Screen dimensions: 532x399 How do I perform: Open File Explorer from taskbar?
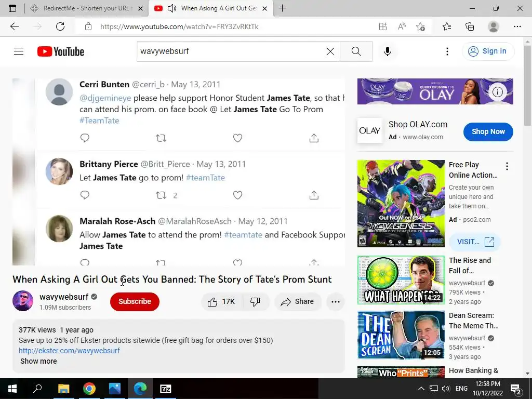tap(63, 389)
